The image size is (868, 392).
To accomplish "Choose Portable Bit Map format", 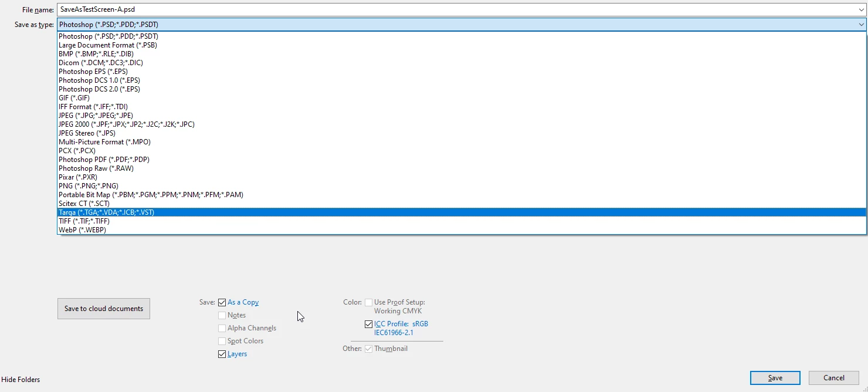I will pos(462,195).
